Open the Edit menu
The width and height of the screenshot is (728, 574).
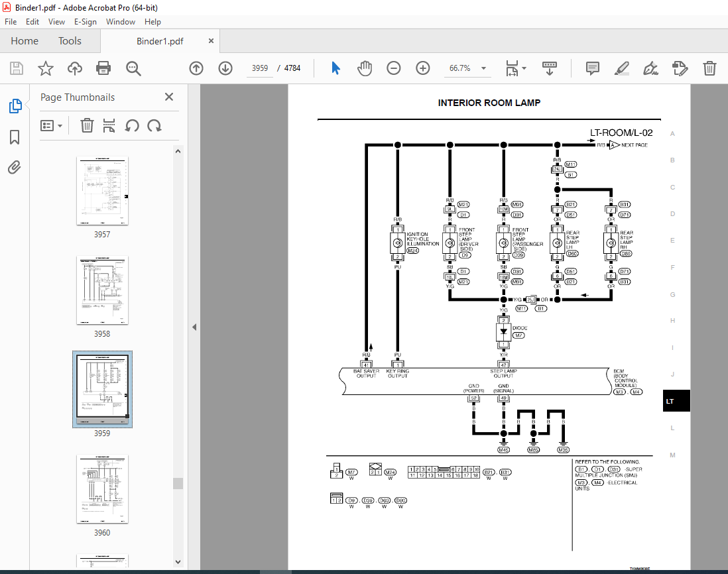32,22
